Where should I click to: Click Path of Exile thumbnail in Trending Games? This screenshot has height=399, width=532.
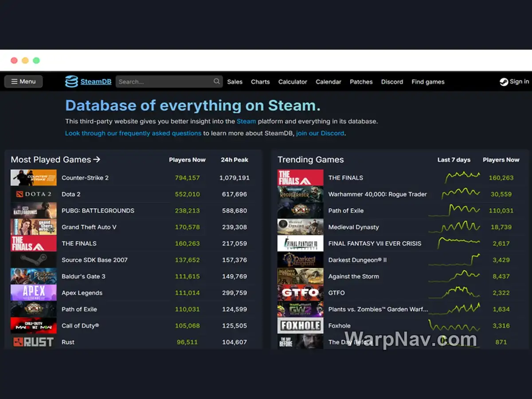pyautogui.click(x=301, y=211)
